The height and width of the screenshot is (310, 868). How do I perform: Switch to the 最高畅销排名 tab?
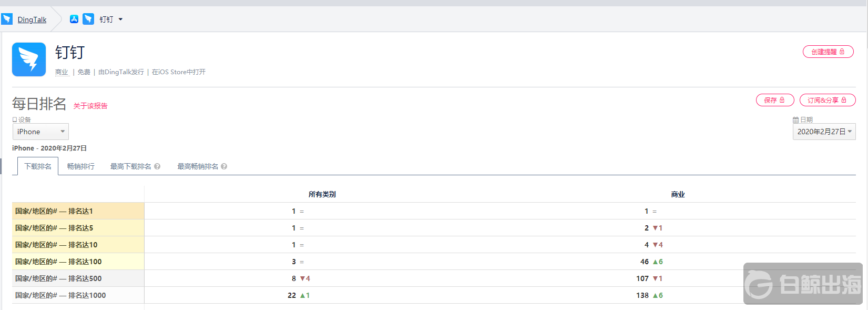click(x=198, y=166)
